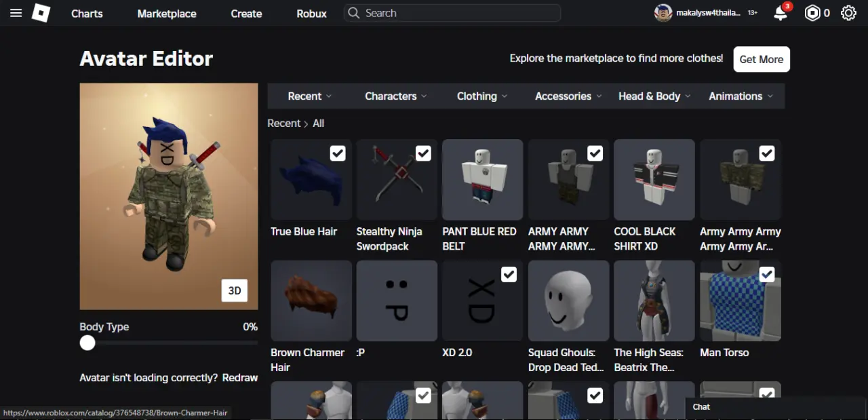Focus the Search input field
868x420 pixels.
452,13
